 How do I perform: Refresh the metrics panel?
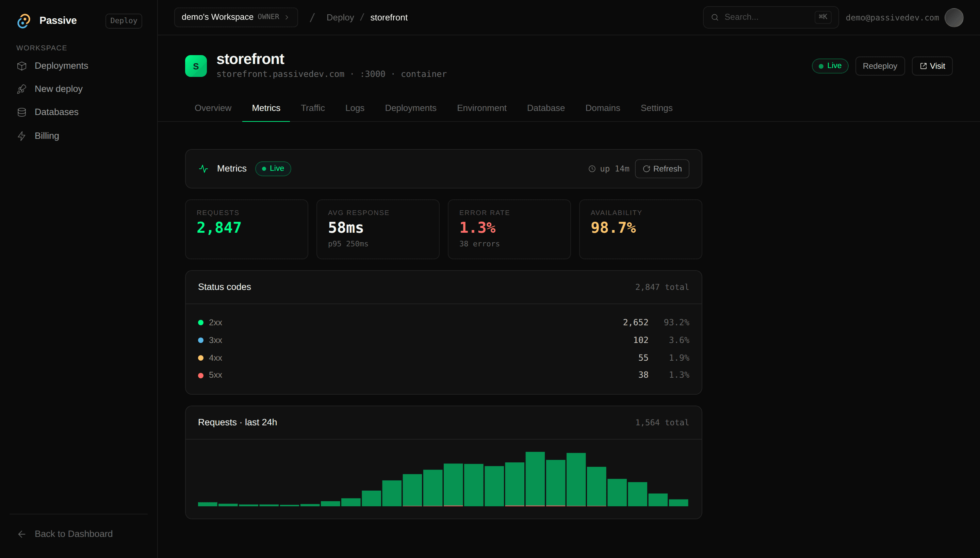tap(662, 169)
